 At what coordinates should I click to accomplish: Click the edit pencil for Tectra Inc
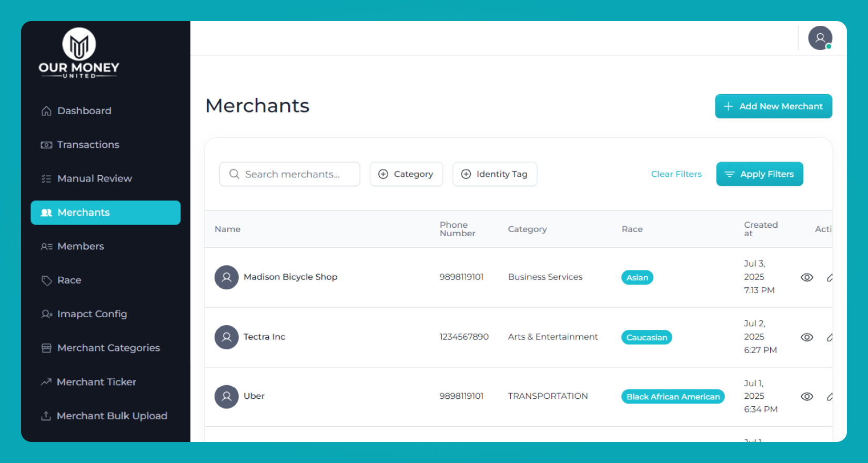click(x=829, y=337)
